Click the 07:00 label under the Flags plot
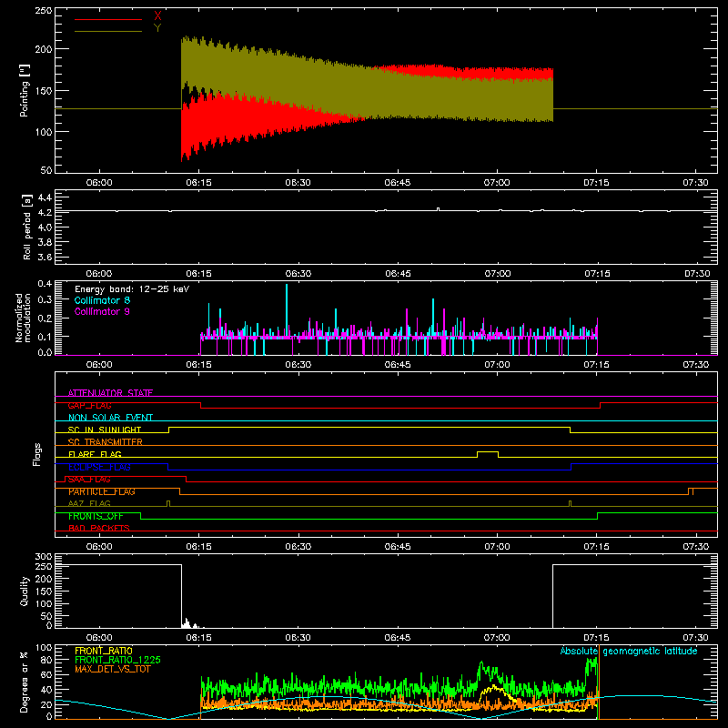Screen dimensions: 728x728 (497, 547)
